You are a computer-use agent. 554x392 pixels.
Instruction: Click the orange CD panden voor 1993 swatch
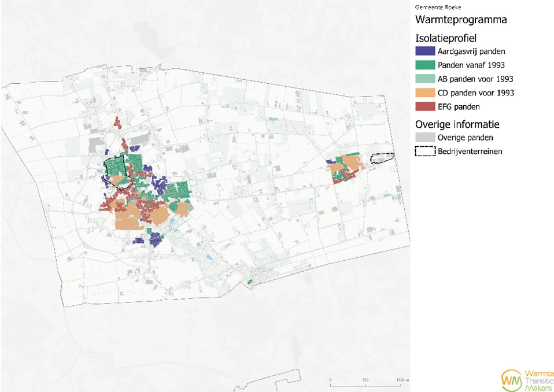pos(424,93)
